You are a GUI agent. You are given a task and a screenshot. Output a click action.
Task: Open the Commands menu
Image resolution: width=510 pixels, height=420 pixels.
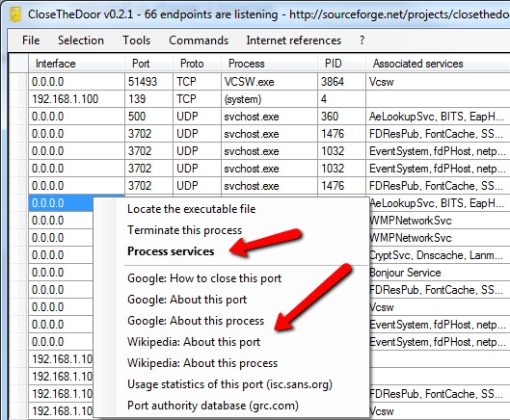tap(199, 40)
